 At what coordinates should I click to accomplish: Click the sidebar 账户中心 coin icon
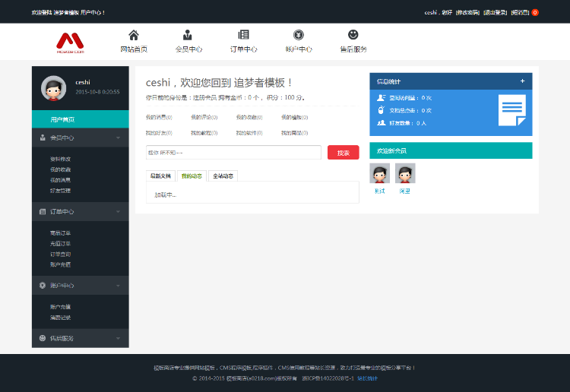click(x=43, y=285)
